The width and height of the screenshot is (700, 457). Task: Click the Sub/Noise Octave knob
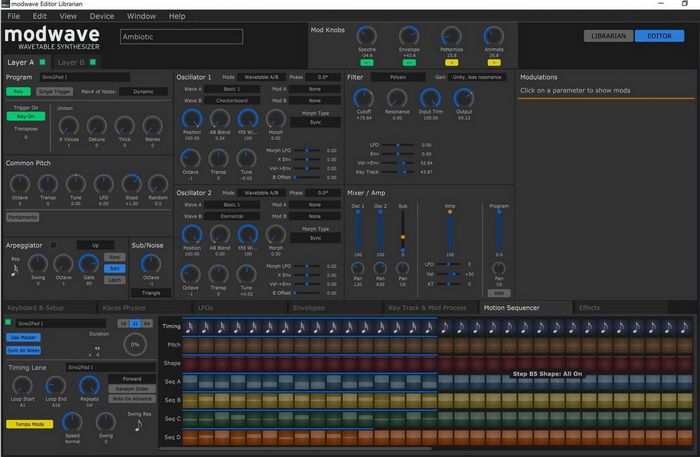point(151,264)
